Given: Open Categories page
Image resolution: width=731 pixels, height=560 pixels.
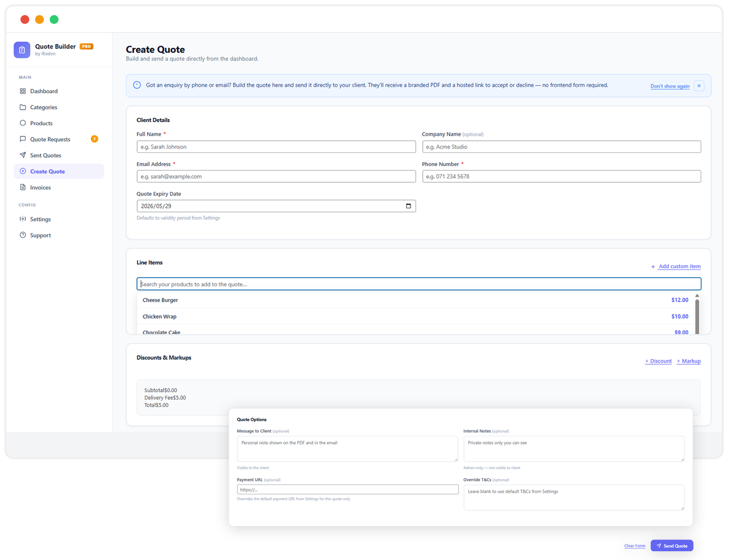Looking at the screenshot, I should pos(58,107).
